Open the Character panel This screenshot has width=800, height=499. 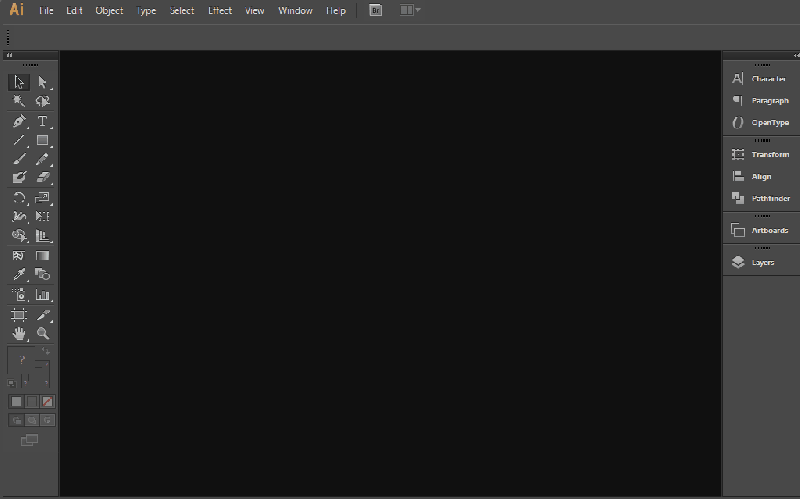761,79
